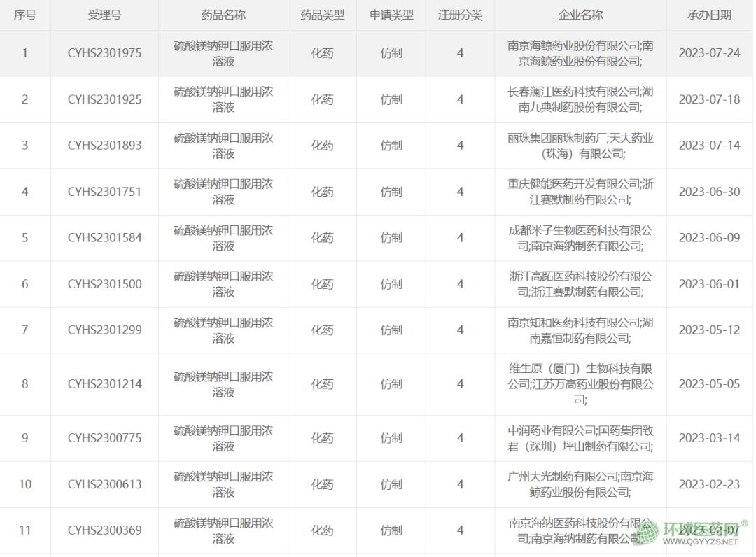Click the 药品名称 column header
756x557 pixels.
(x=223, y=15)
